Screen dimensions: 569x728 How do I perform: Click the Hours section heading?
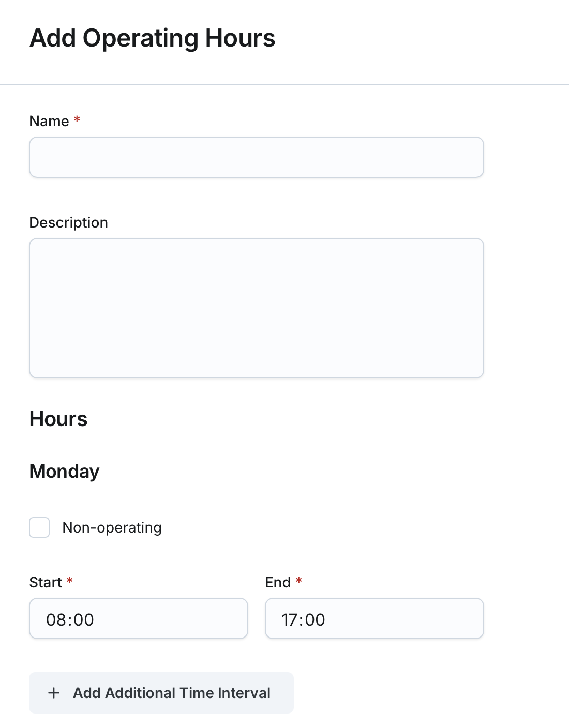tap(58, 419)
